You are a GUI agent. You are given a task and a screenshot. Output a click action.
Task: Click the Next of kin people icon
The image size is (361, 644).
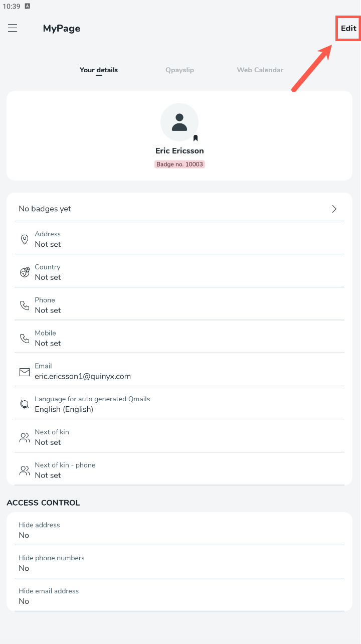pos(25,438)
